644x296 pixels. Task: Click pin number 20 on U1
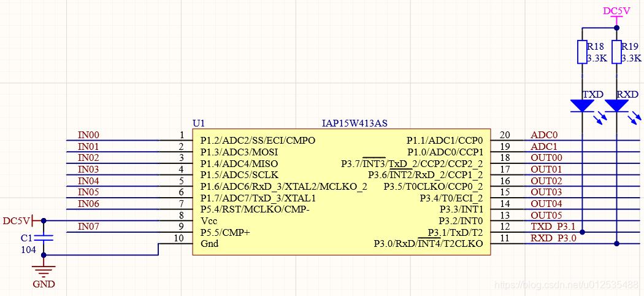coord(505,135)
